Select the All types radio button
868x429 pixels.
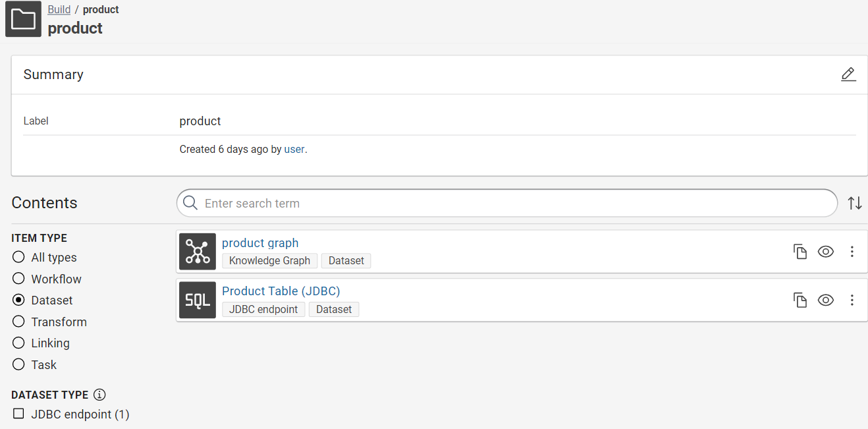click(18, 258)
